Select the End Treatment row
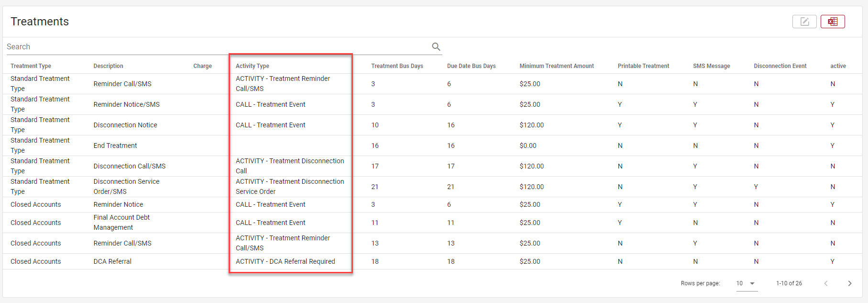The height and width of the screenshot is (303, 868). click(115, 146)
